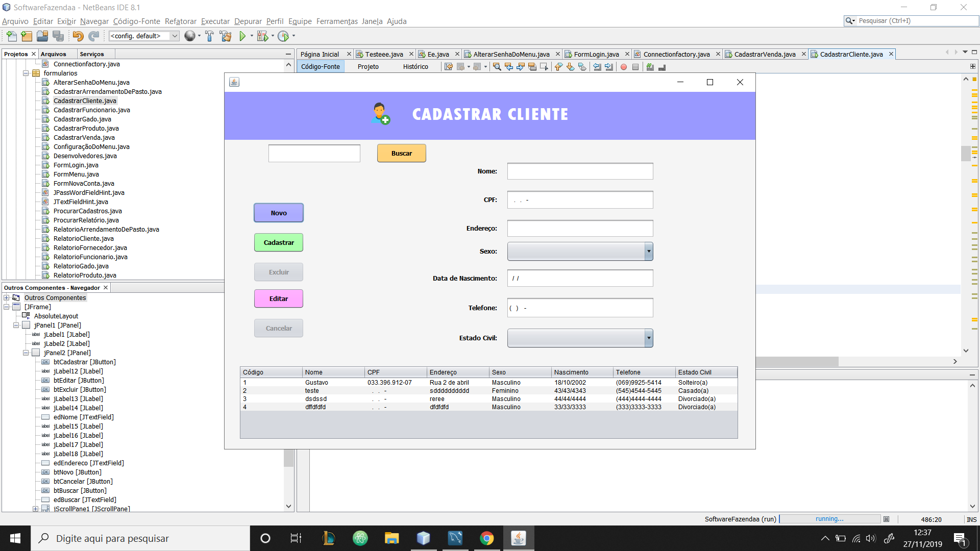Open the Refatorar menu
Screen dimensions: 980x551
[181, 21]
